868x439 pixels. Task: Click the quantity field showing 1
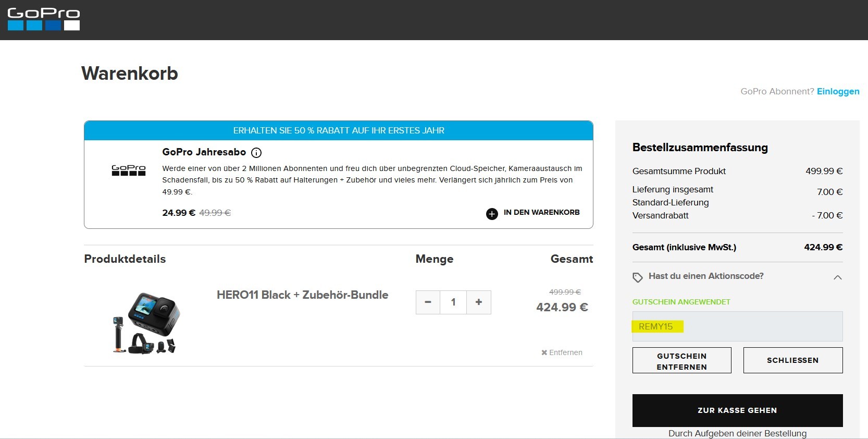(453, 302)
